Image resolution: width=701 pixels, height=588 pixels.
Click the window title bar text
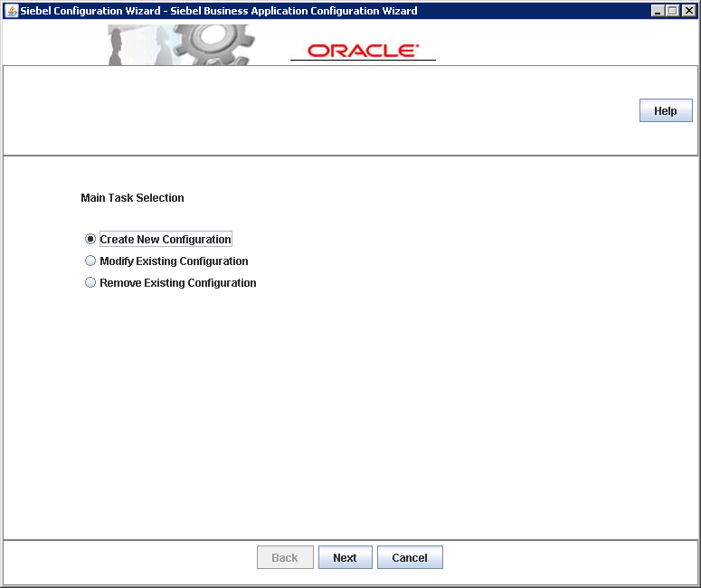(219, 11)
